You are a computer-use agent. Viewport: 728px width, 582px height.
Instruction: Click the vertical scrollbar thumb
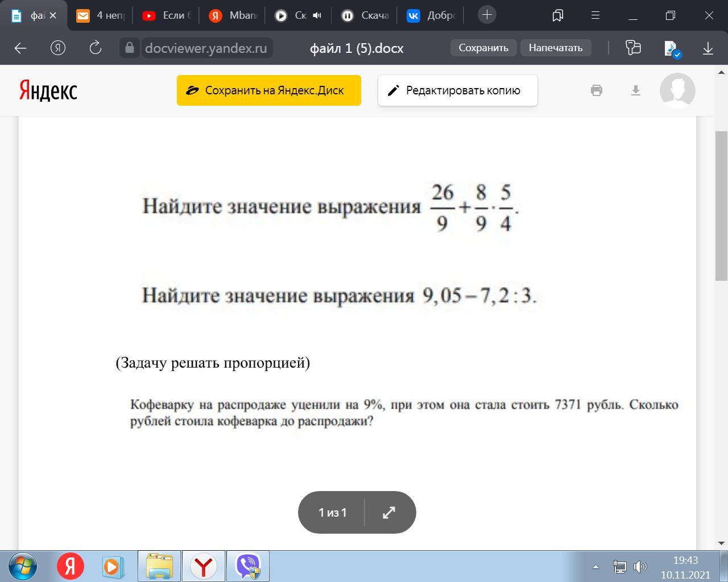pyautogui.click(x=721, y=205)
